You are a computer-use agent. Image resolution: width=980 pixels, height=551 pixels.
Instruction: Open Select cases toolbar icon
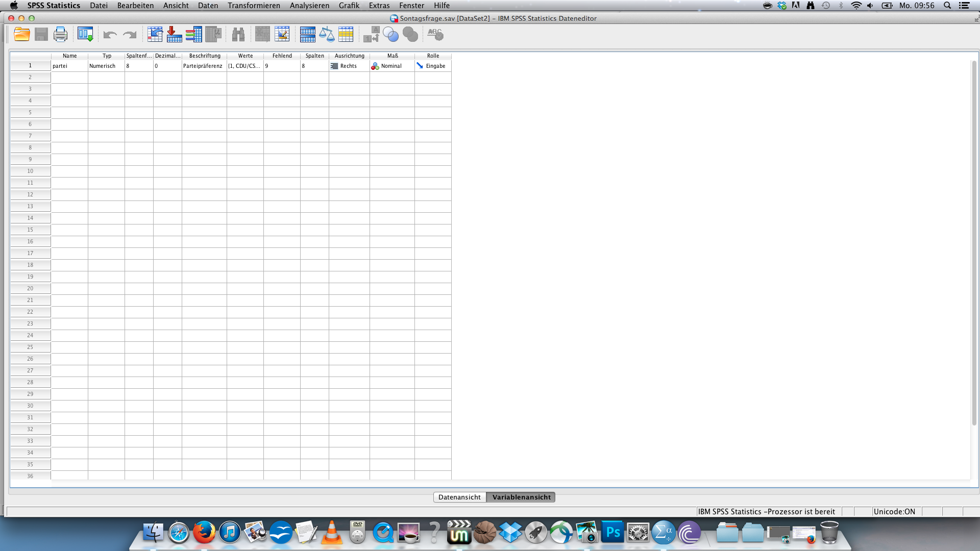[346, 35]
